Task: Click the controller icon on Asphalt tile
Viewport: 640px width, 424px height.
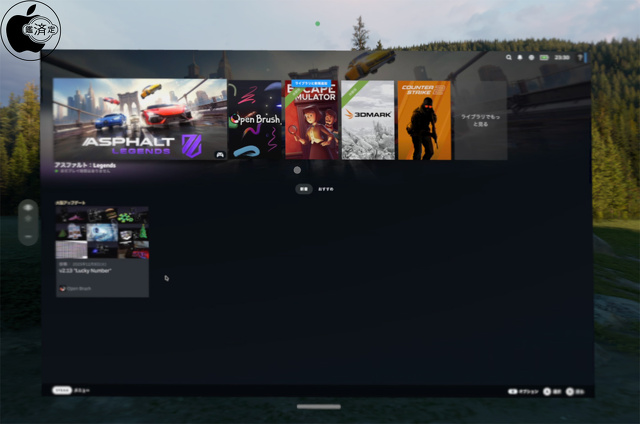Action: tap(220, 154)
